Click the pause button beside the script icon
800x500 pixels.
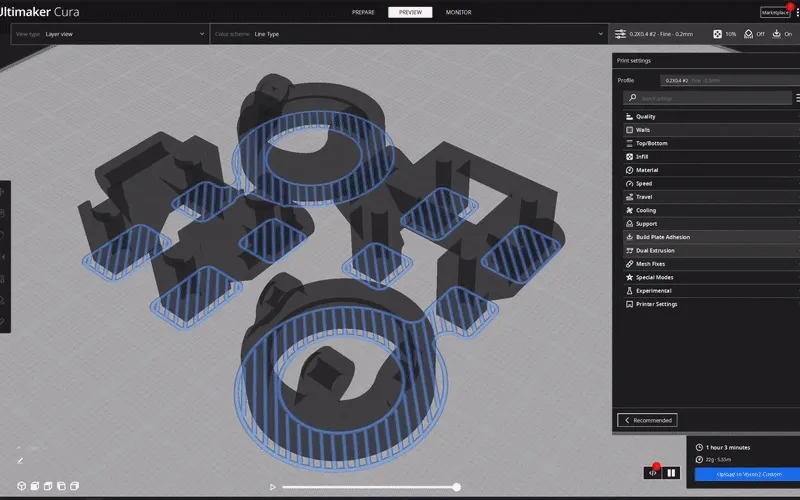[x=671, y=473]
